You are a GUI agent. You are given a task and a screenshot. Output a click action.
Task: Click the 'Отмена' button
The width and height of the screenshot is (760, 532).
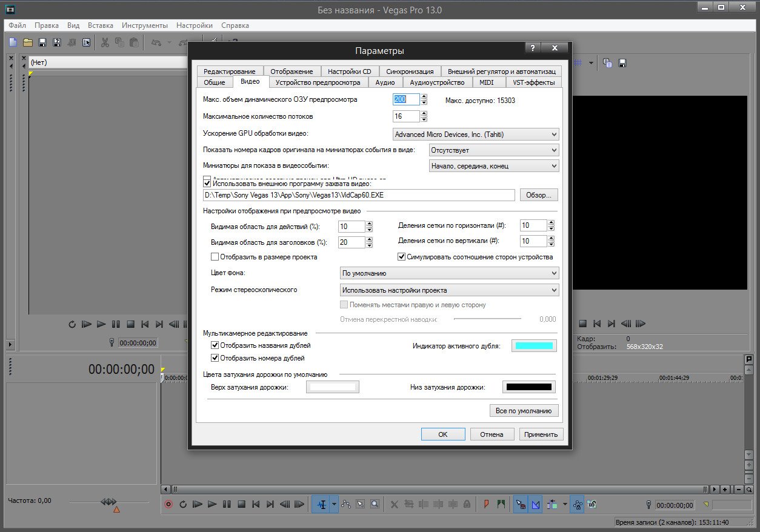pos(492,434)
